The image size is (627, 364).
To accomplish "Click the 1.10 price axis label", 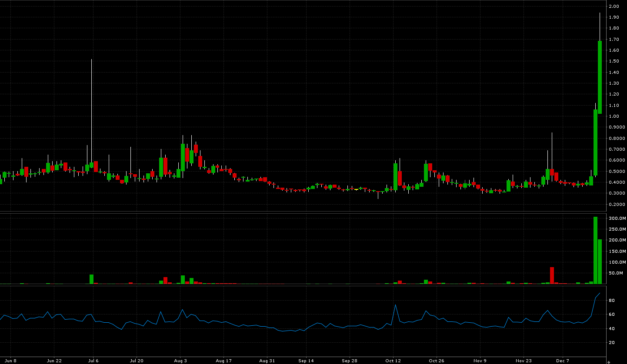I will (614, 105).
